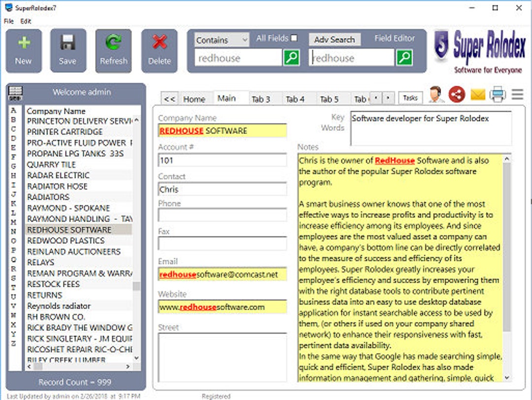Click the Street text area

[222, 357]
